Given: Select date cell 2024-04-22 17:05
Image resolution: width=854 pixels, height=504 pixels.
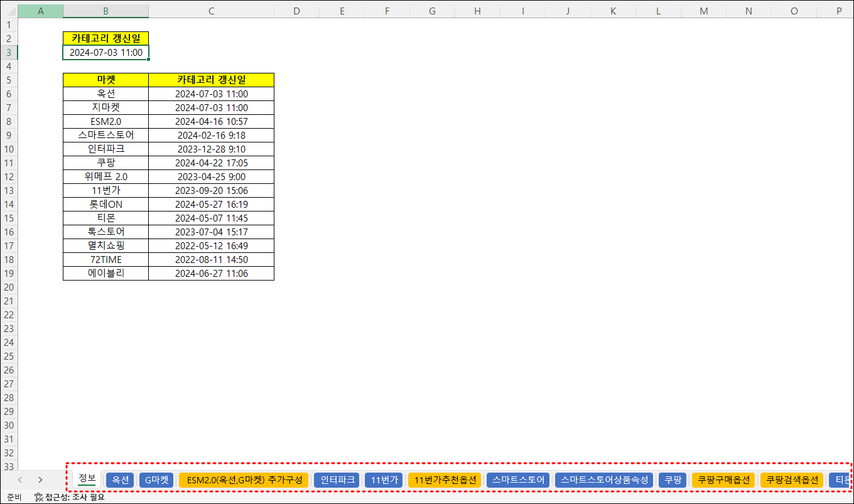Looking at the screenshot, I should 211,163.
